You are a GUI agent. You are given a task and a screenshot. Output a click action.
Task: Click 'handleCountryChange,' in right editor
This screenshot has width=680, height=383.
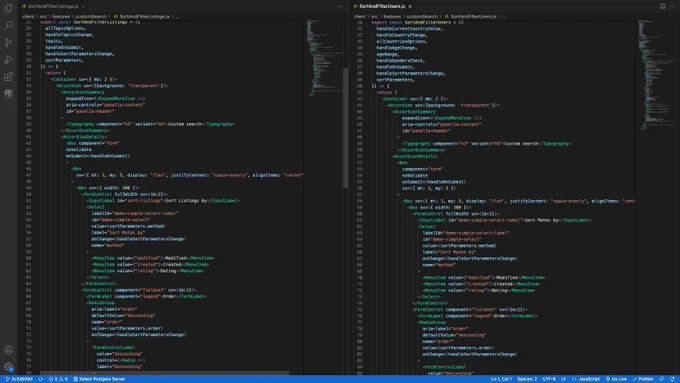[x=402, y=35]
